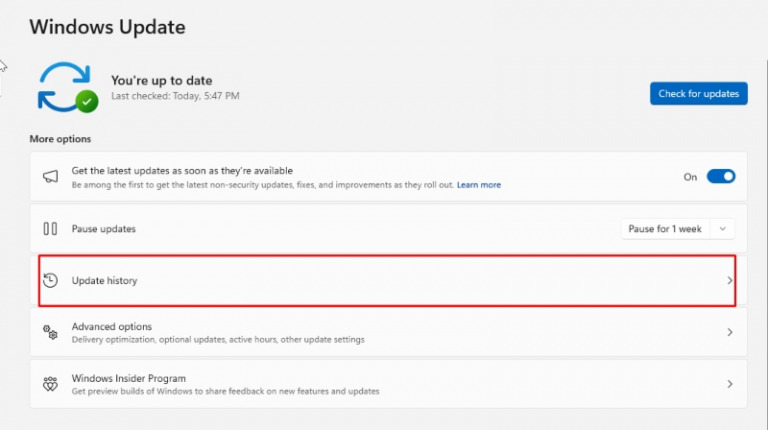Open the Learn more link
768x430 pixels.
coord(479,185)
